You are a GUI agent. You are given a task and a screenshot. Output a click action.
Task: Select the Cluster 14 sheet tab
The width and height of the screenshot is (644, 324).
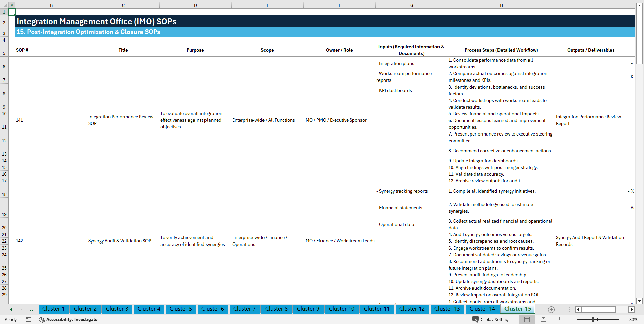coord(482,309)
